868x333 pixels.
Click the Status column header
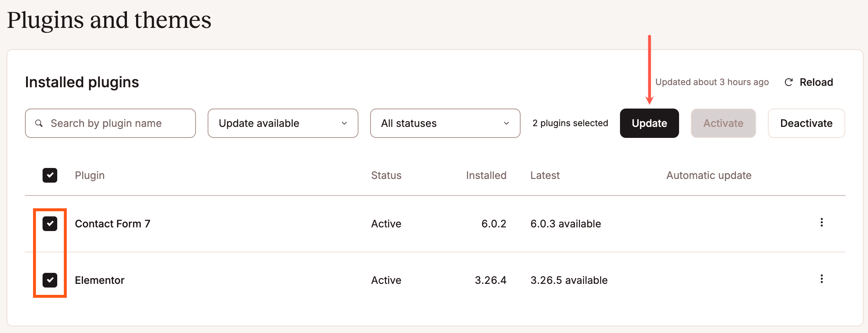[386, 175]
